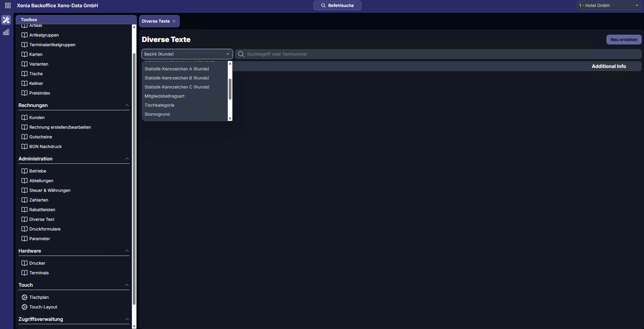Open Diverse Text in Administration

[42, 219]
